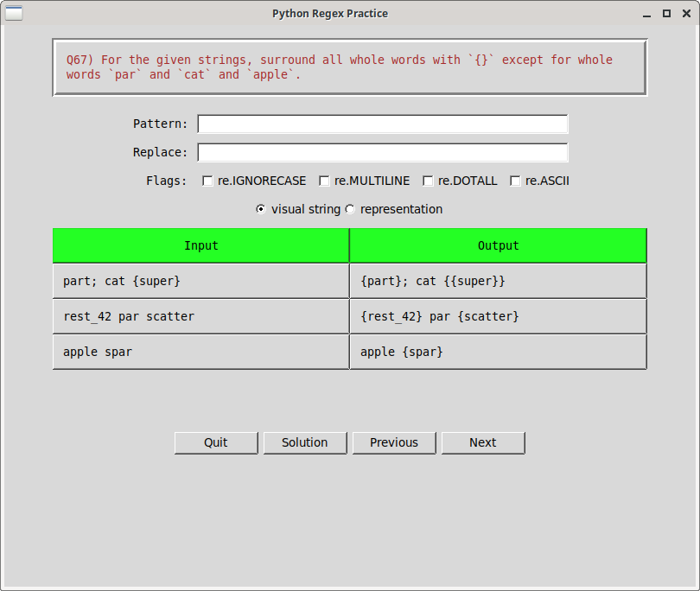This screenshot has width=700, height=591.
Task: Select output cell '{rest_42} par {scatter}'
Action: [499, 316]
